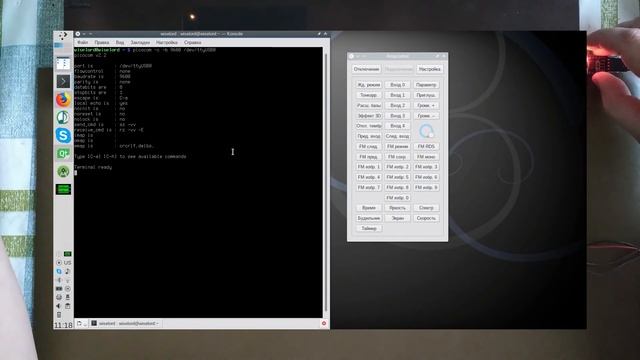Click the FM избр. 9 button
The height and width of the screenshot is (360, 640).
(x=426, y=187)
